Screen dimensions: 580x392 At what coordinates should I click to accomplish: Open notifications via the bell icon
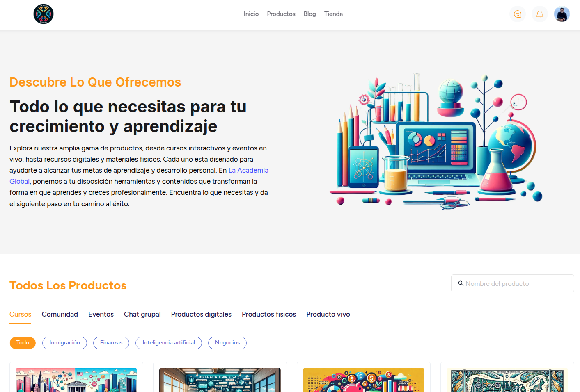click(x=539, y=14)
